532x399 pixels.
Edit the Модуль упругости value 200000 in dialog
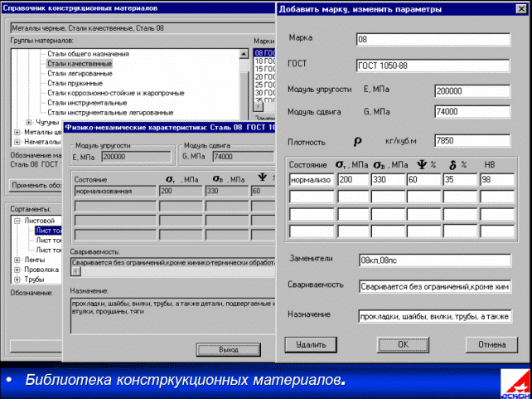[x=472, y=91]
